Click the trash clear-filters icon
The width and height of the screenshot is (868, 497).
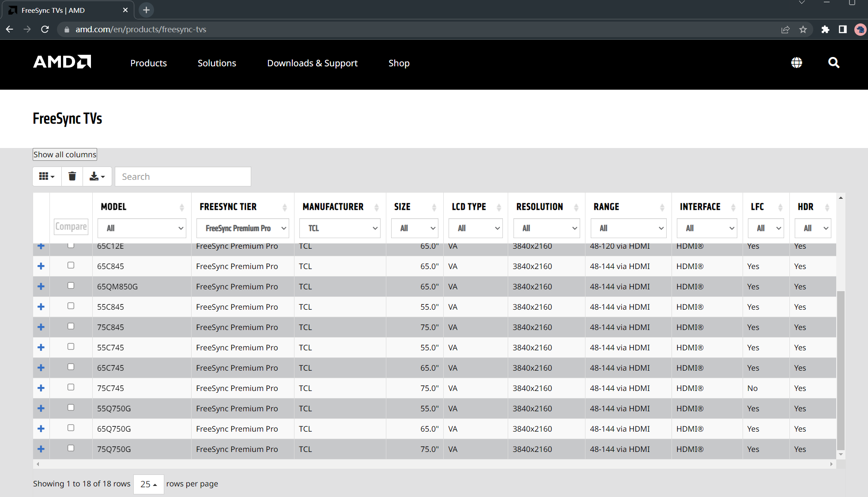pyautogui.click(x=72, y=176)
